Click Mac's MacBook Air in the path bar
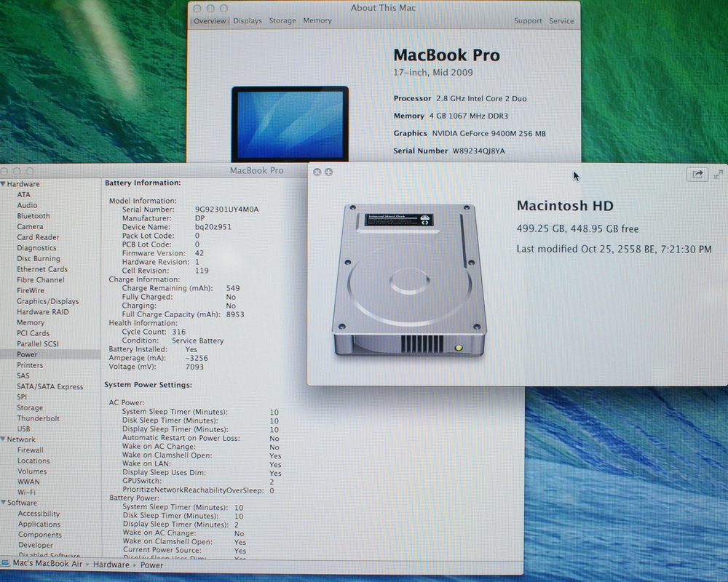The image size is (728, 582). coord(47,563)
